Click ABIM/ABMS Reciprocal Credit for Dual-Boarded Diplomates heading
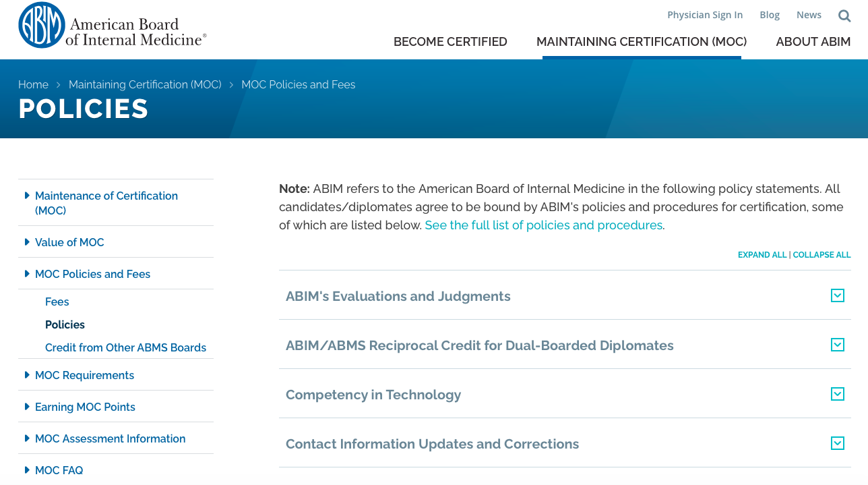Screen dimensions: 868x485 (480, 345)
